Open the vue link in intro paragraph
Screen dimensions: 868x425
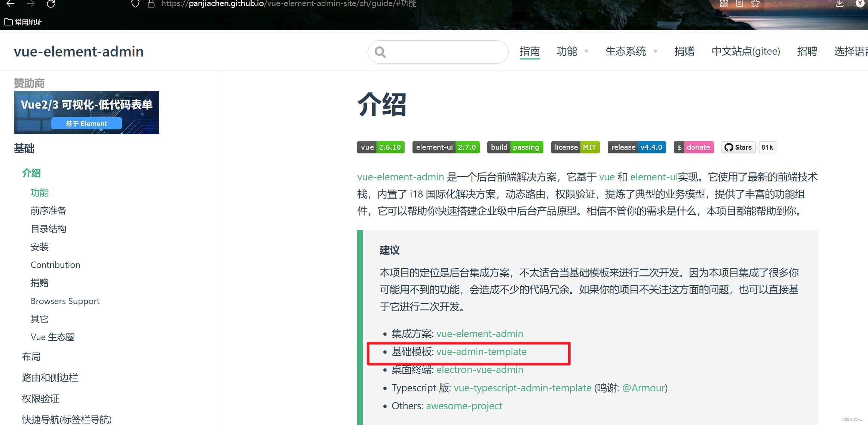[607, 177]
